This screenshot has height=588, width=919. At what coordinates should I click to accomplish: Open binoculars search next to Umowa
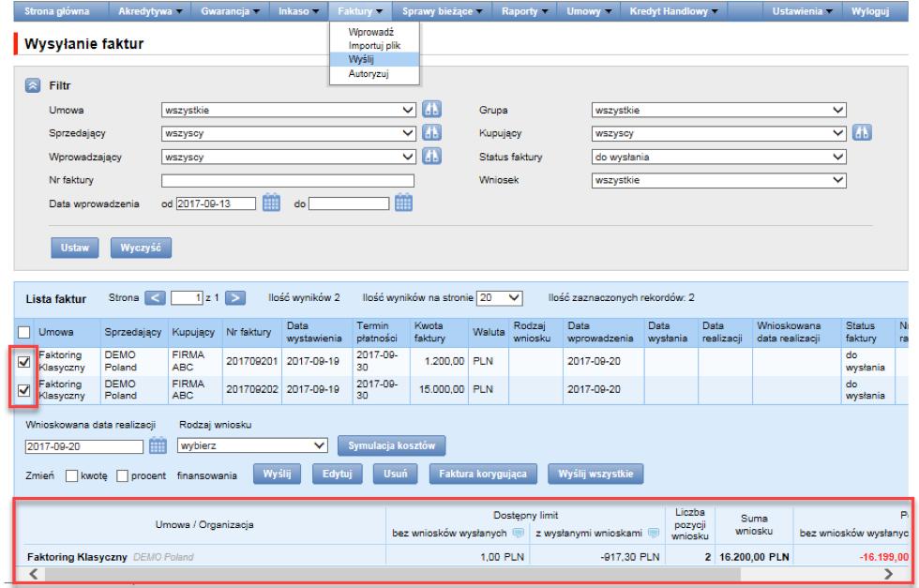point(431,110)
